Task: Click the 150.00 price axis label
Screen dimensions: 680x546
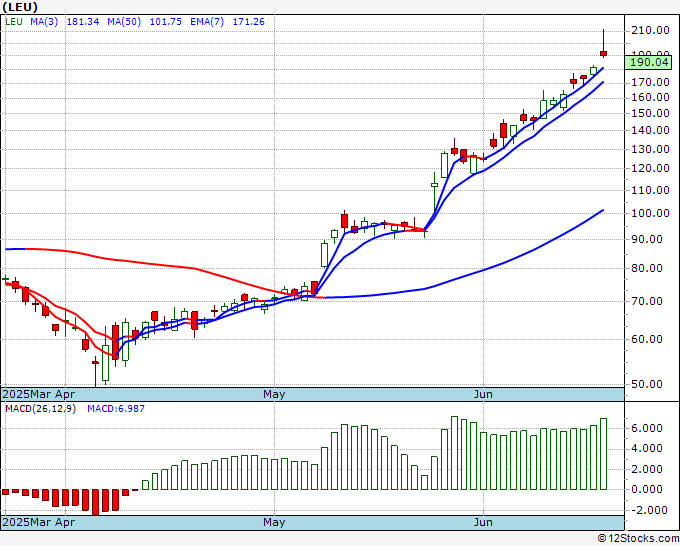Action: (x=650, y=113)
